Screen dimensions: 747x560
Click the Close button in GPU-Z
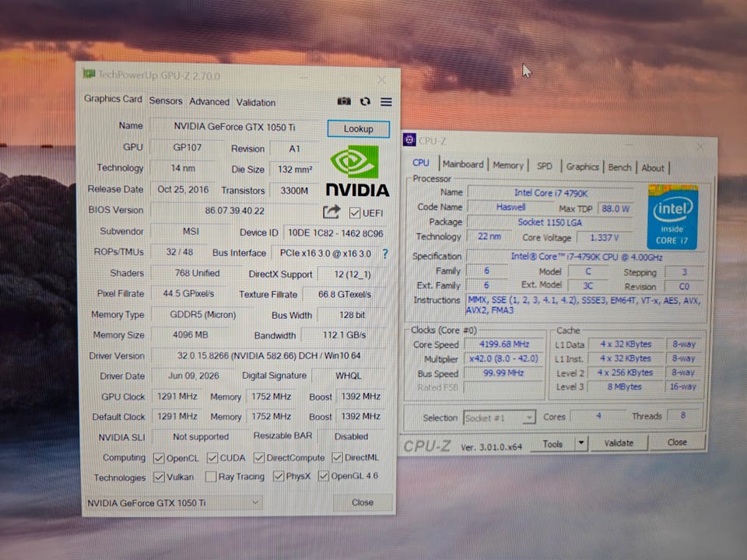point(363,502)
